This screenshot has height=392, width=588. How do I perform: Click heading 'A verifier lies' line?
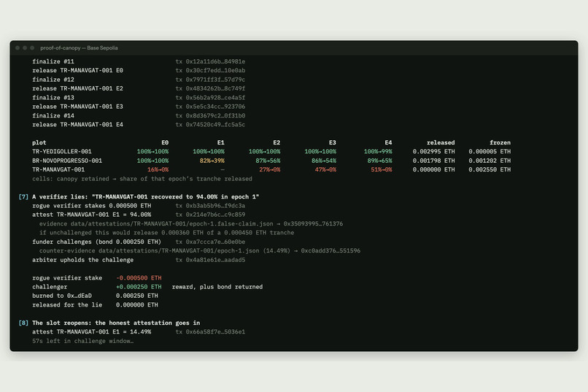click(145, 197)
